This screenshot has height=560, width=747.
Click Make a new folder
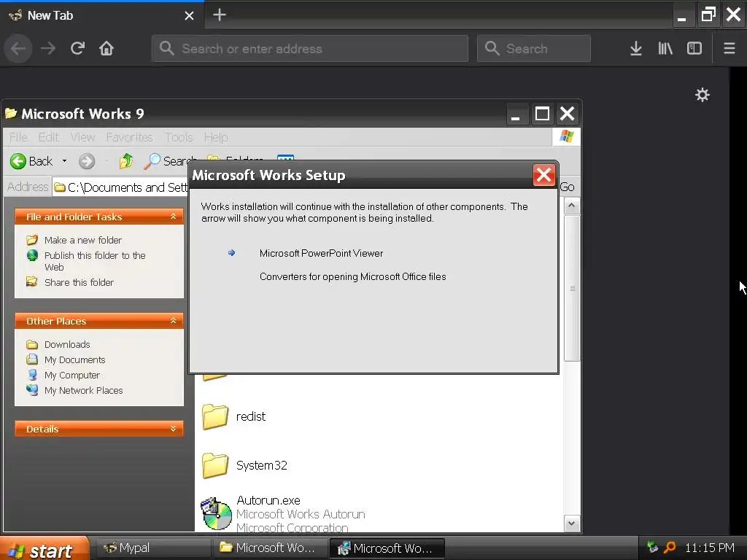point(83,240)
